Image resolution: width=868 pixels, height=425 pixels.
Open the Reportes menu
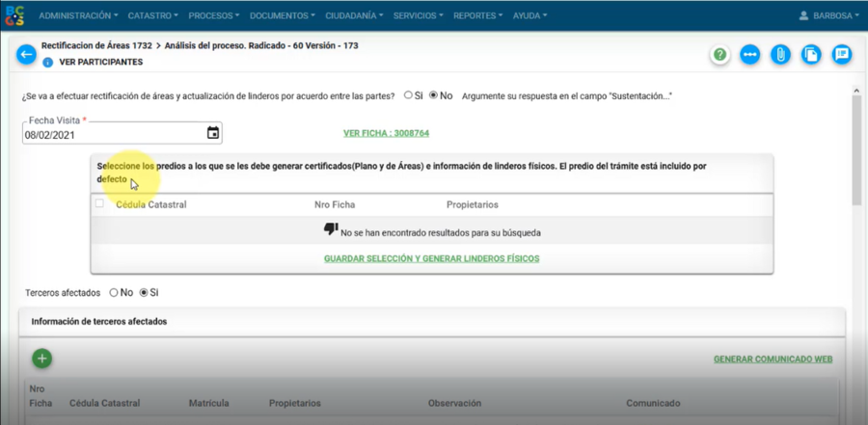(x=477, y=15)
